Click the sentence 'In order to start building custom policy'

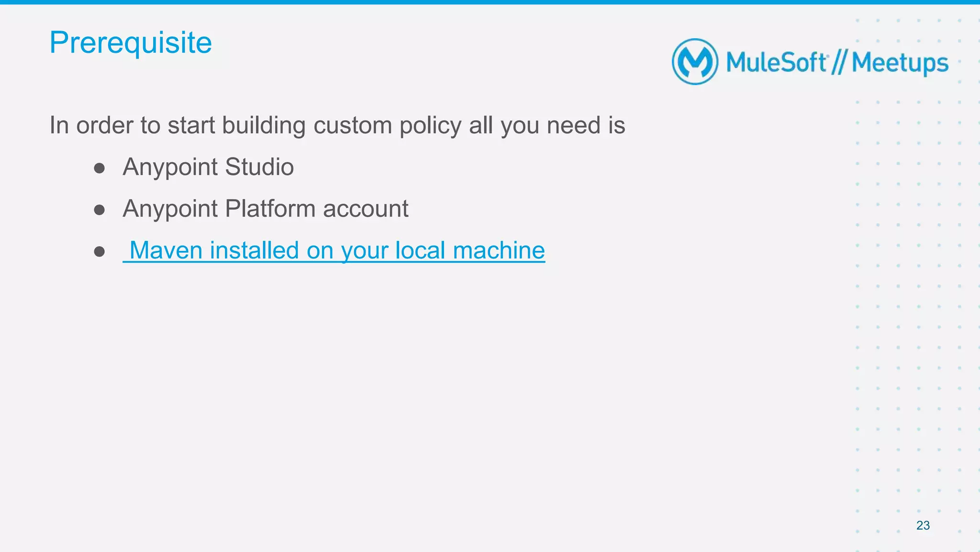(256, 125)
